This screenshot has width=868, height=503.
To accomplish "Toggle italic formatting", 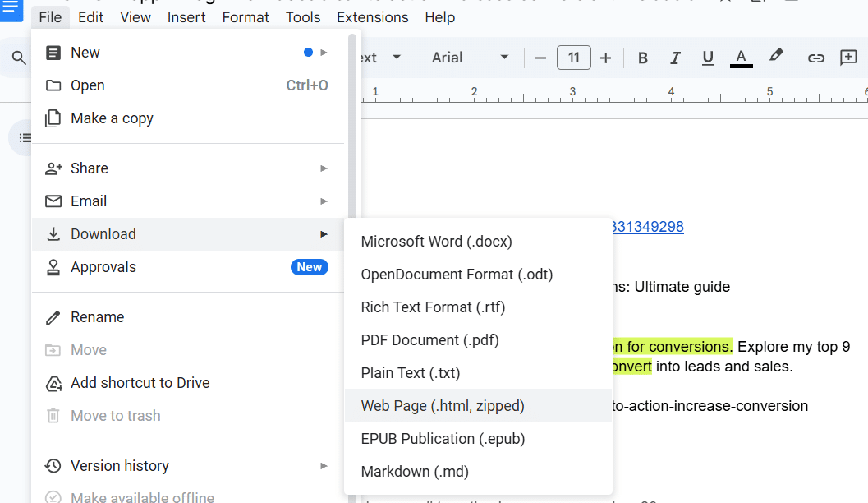I will [675, 58].
